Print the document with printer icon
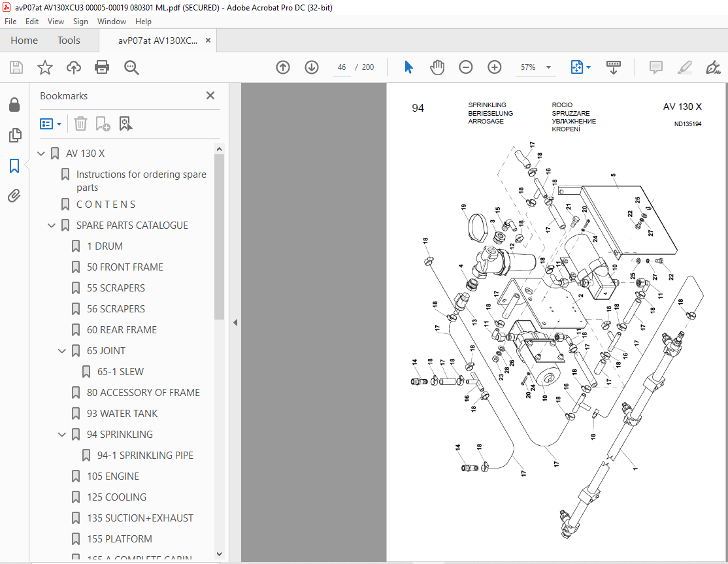Image resolution: width=728 pixels, height=564 pixels. (102, 67)
